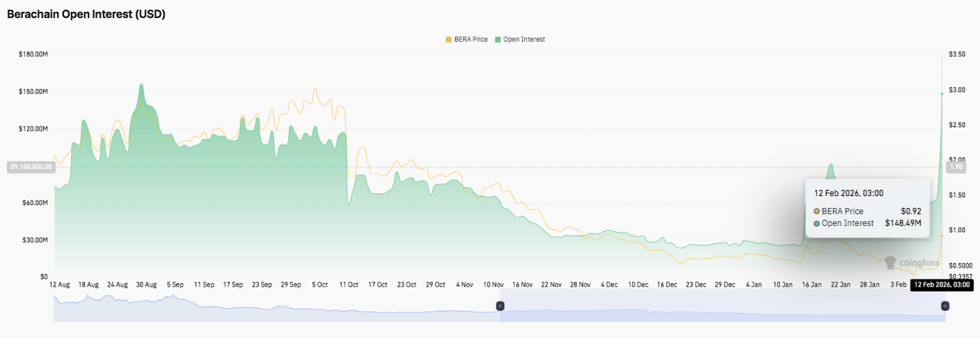Click the $148.49M value in tooltip
The image size is (980, 338).
[903, 223]
